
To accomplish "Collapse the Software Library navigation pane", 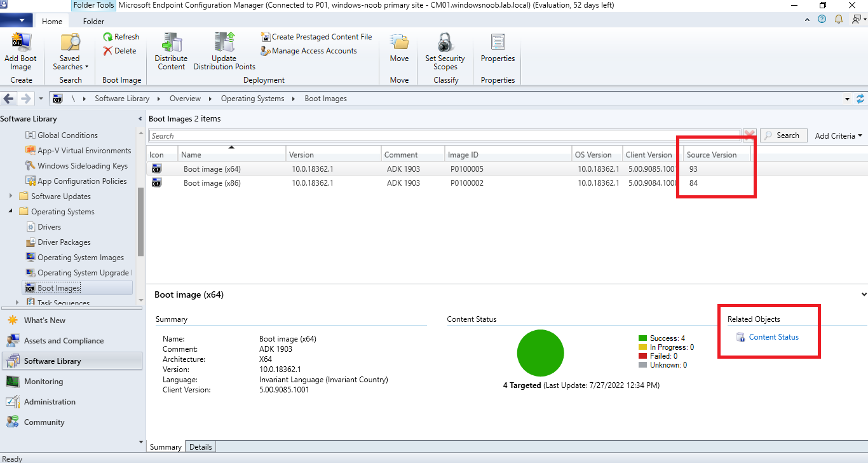I will [140, 119].
